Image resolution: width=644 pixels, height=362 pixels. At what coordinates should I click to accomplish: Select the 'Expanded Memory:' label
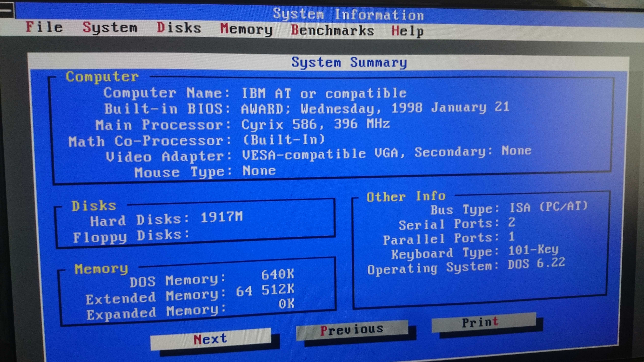click(156, 312)
